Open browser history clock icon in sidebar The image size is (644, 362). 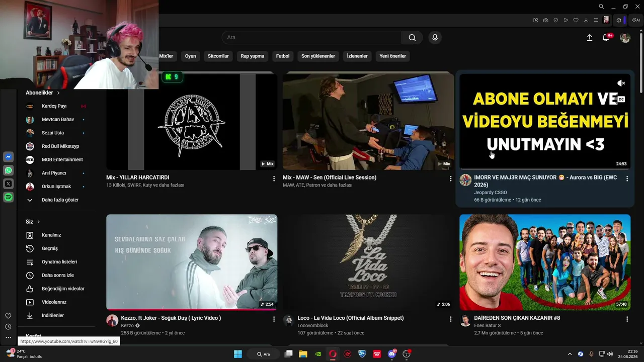coord(8,327)
